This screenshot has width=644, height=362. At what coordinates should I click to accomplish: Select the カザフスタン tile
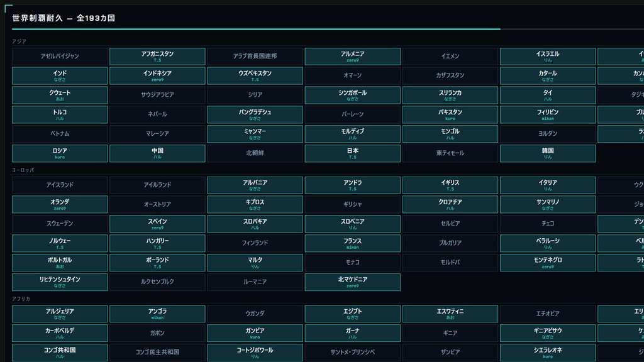pos(450,75)
